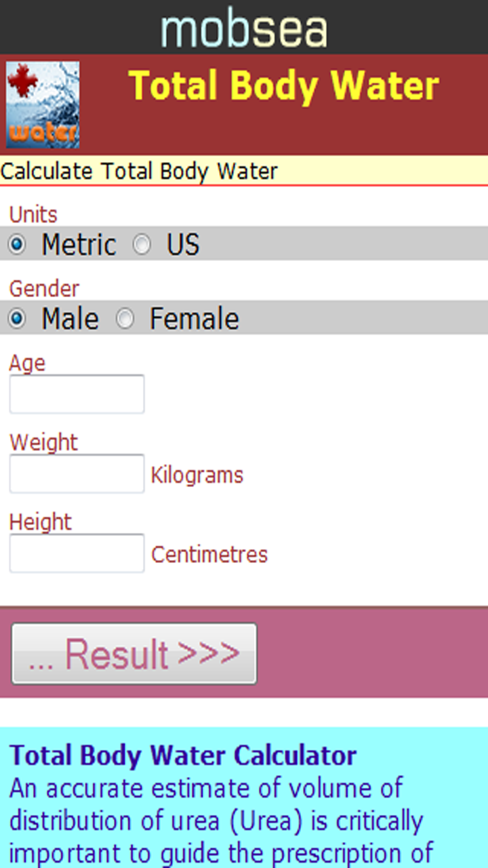Tap the mobsea brand logo
This screenshot has width=488, height=868.
(244, 27)
